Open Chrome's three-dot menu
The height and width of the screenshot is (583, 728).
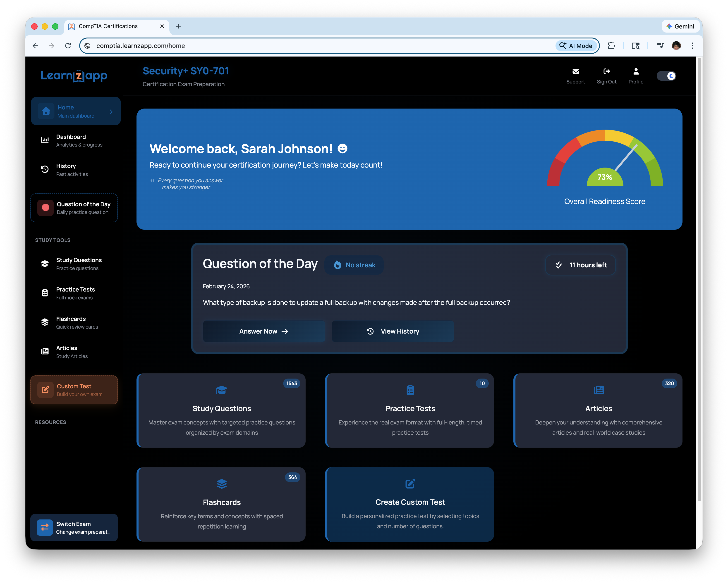692,45
